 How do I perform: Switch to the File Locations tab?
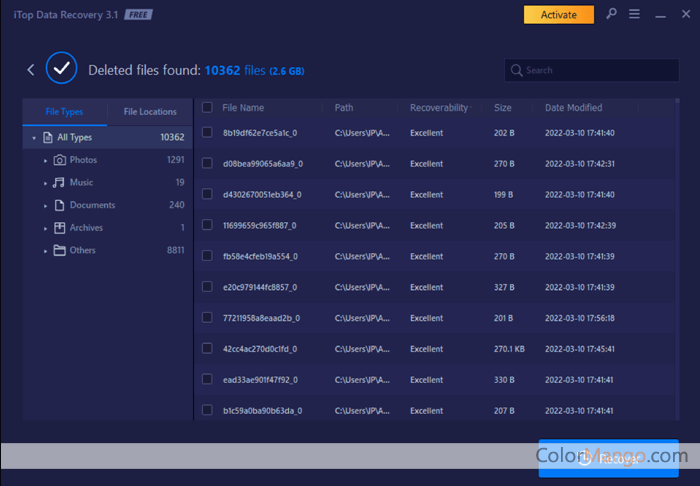150,112
